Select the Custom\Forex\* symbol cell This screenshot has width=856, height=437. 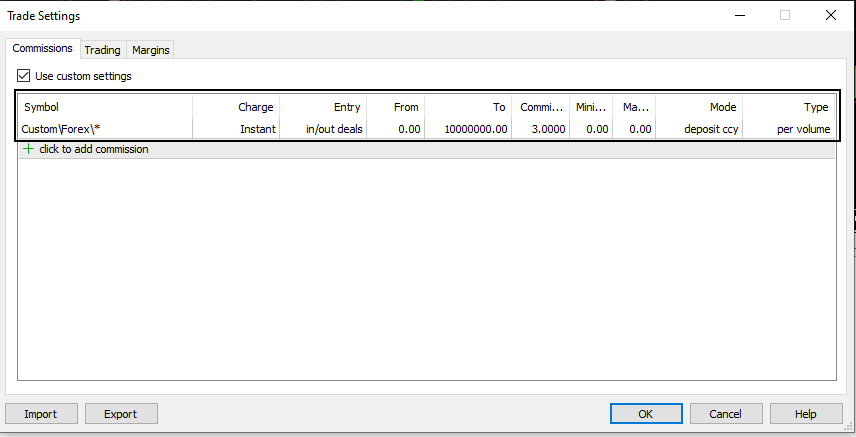[61, 129]
